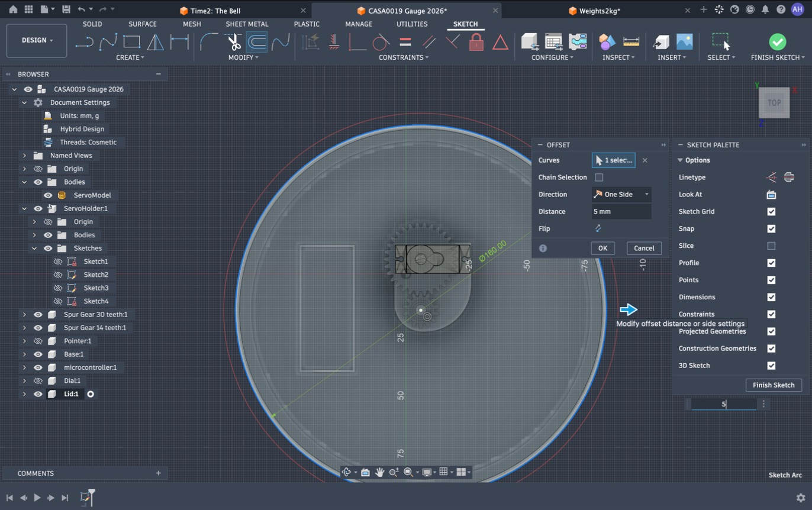Open the notifications bell icon
This screenshot has width=812, height=510.
[x=765, y=9]
